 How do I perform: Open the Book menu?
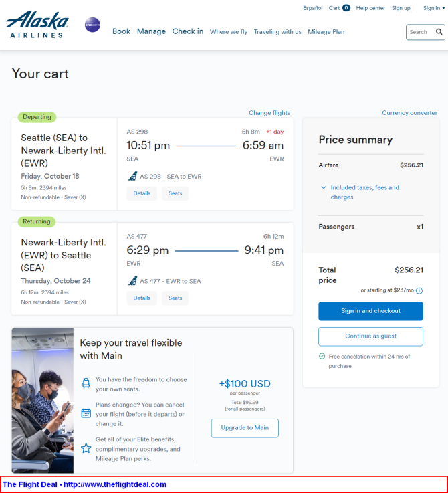pyautogui.click(x=121, y=31)
